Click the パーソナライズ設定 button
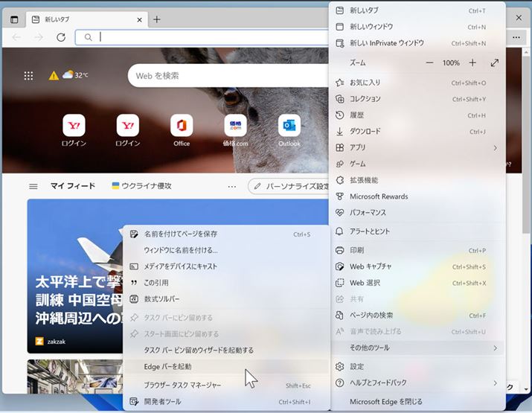The image size is (532, 413). 290,186
